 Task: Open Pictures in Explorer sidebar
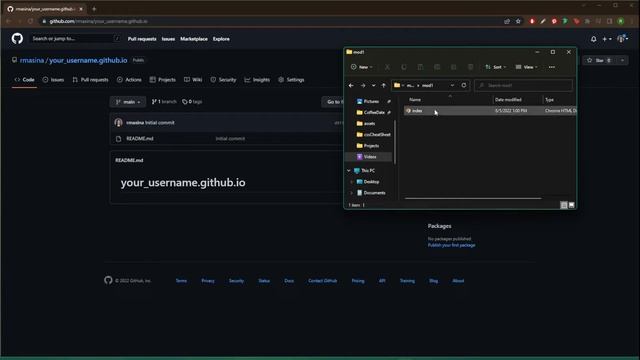click(x=371, y=101)
